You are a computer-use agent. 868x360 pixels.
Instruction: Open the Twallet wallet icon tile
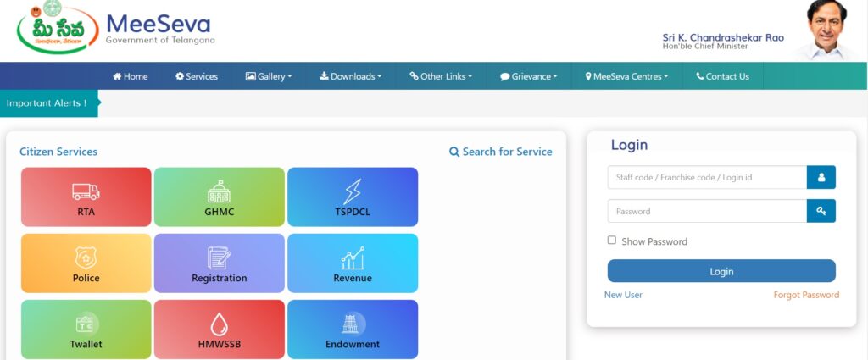pyautogui.click(x=86, y=329)
